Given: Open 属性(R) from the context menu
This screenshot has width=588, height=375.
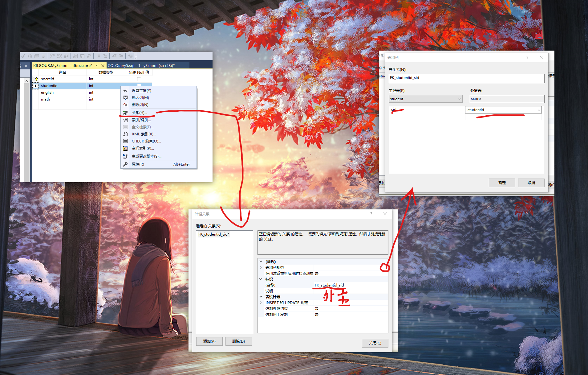Looking at the screenshot, I should 159,164.
